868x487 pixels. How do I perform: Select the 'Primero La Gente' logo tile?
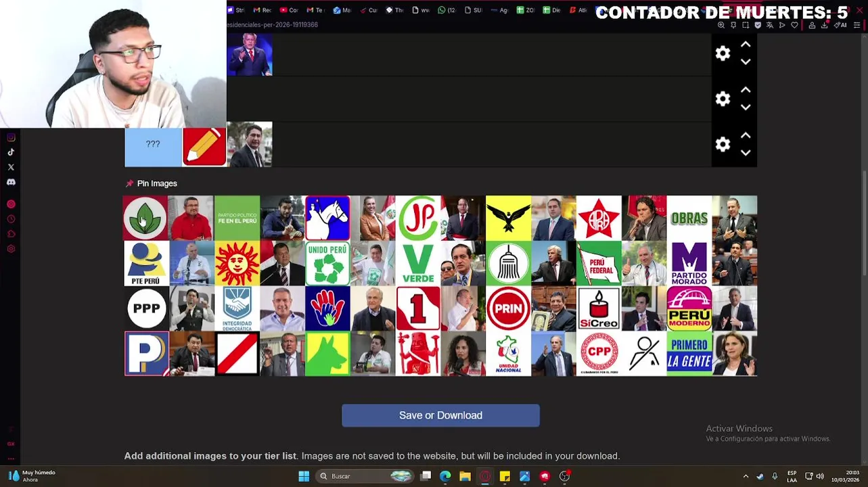(x=689, y=354)
